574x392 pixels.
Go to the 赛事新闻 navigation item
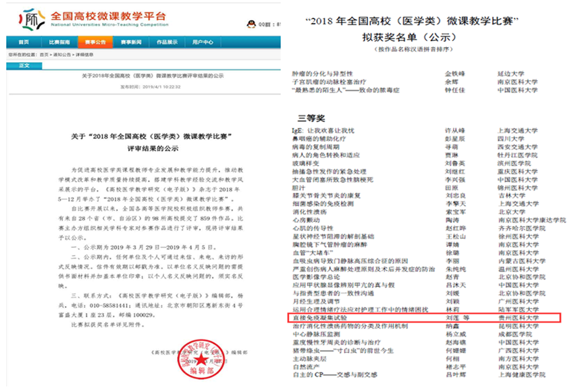[x=131, y=42]
